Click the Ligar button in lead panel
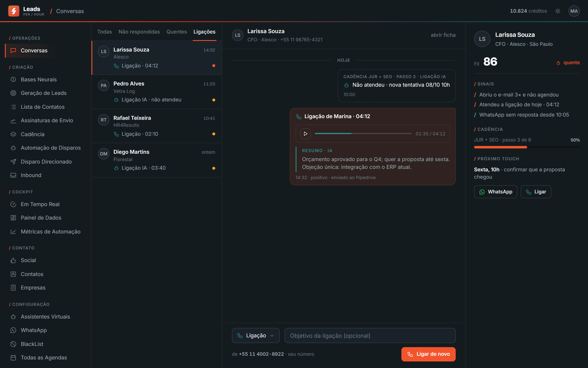Viewport: 588px width, 368px height. tap(536, 192)
